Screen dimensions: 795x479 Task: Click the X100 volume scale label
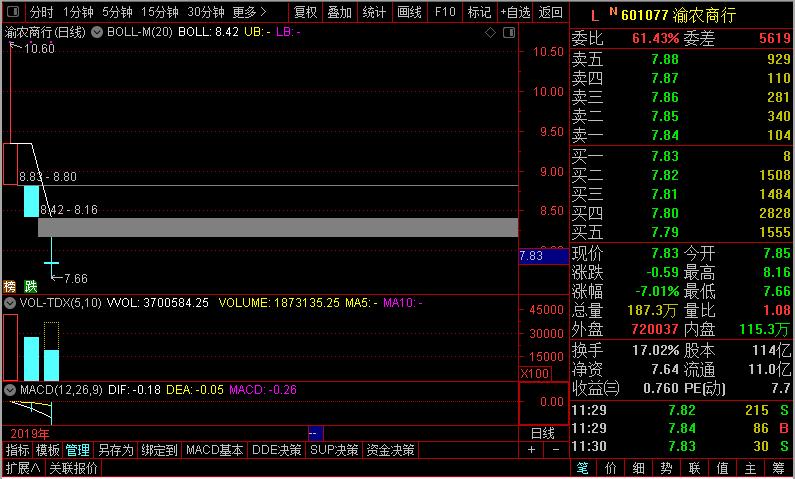(535, 374)
